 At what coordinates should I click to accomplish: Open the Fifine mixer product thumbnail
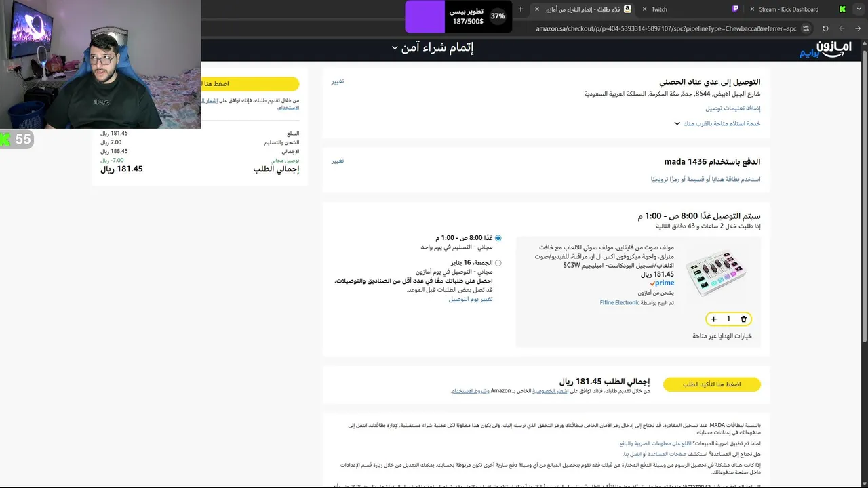click(716, 274)
